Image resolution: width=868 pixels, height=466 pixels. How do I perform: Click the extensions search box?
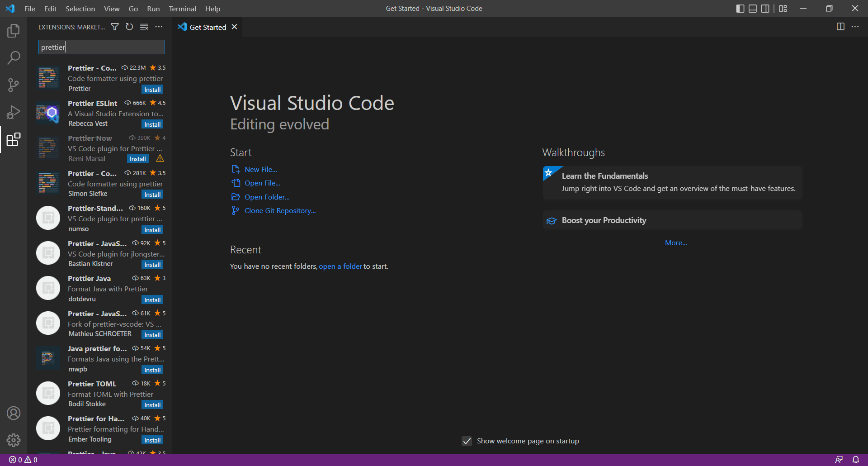[102, 47]
